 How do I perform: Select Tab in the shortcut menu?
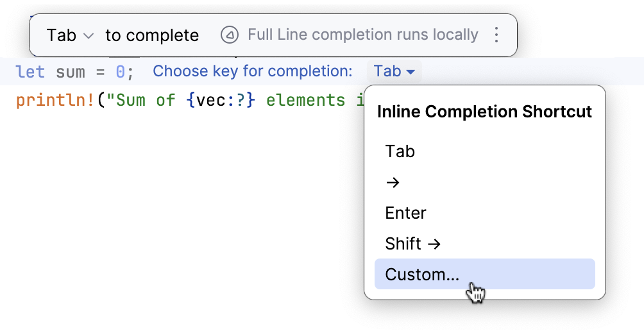coord(400,151)
